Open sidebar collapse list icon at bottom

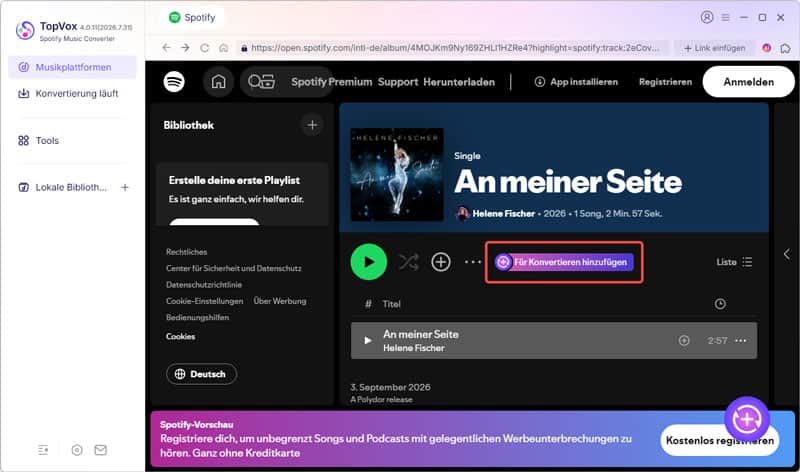point(43,450)
